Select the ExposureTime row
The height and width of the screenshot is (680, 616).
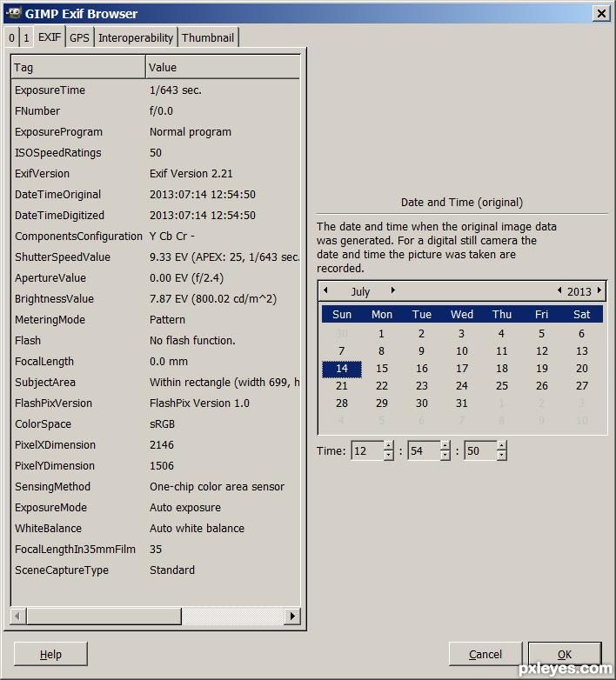point(156,90)
